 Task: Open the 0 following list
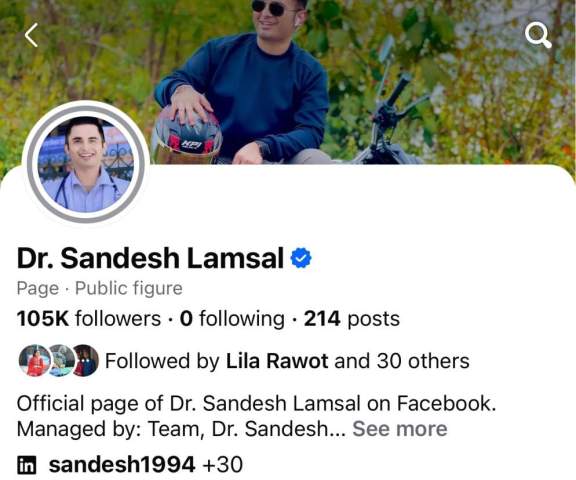point(232,318)
